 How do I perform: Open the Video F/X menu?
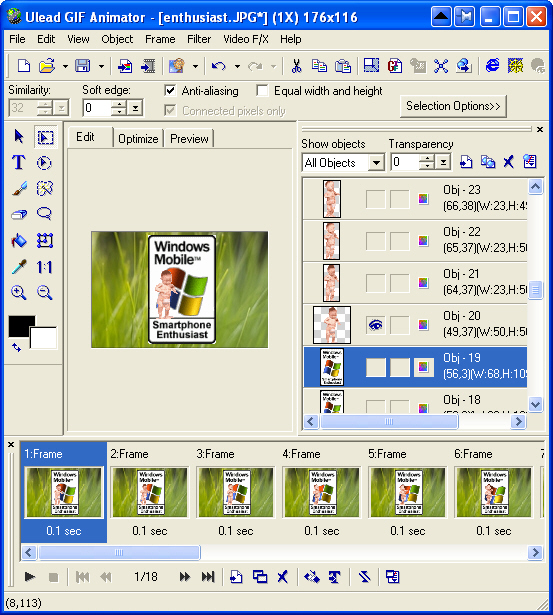point(246,39)
